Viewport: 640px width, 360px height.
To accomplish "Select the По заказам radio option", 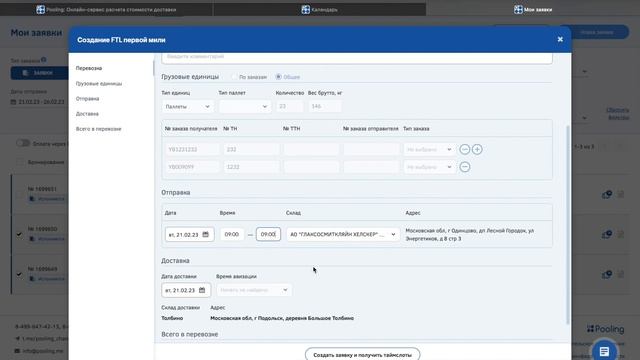I will [x=234, y=77].
